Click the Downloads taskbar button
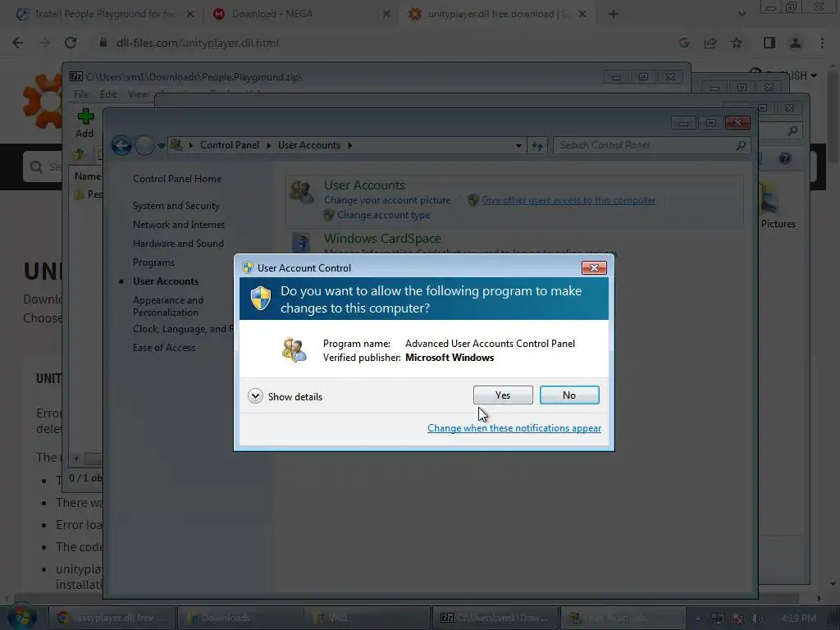The width and height of the screenshot is (840, 630). (239, 618)
